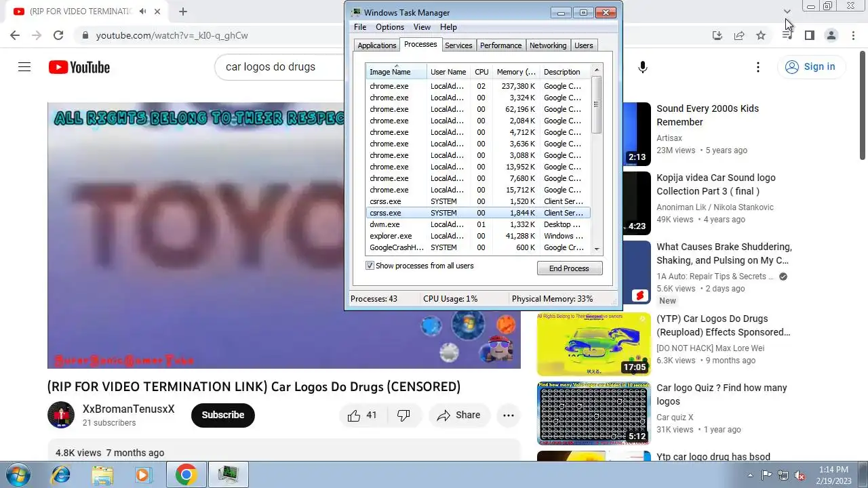The image size is (868, 488).
Task: Open YouTube settings three-dot menu
Action: click(758, 67)
